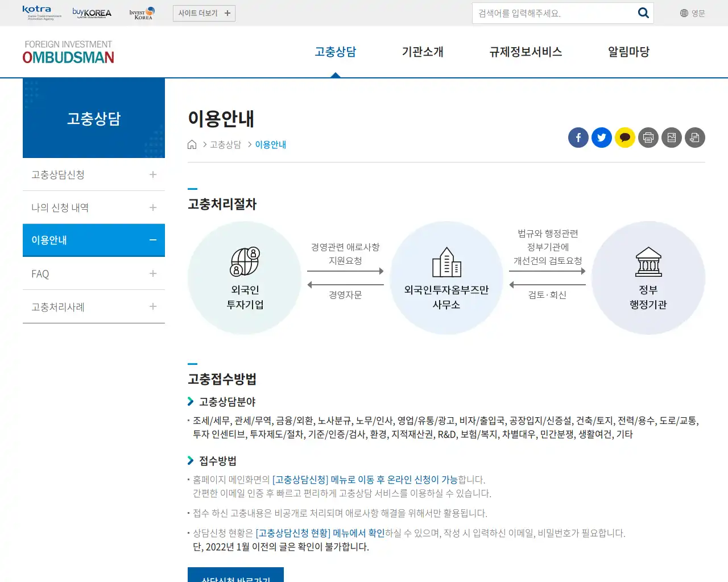728x582 pixels.
Task: Click the home breadcrumb icon
Action: point(192,144)
